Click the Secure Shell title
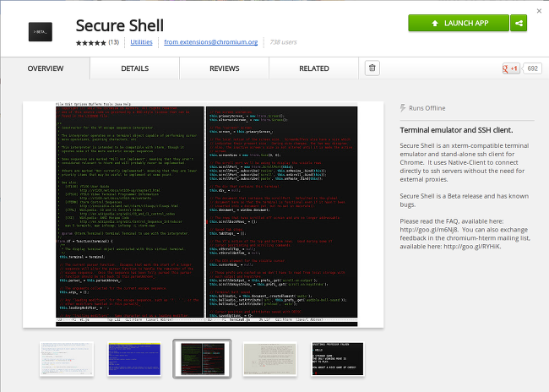The width and height of the screenshot is (549, 392). click(120, 25)
